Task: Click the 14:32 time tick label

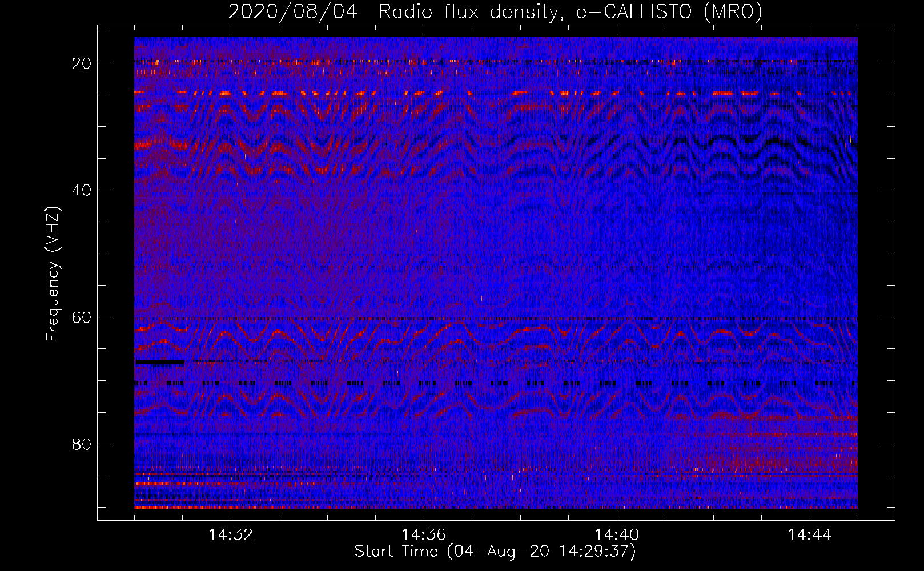Action: 231,534
